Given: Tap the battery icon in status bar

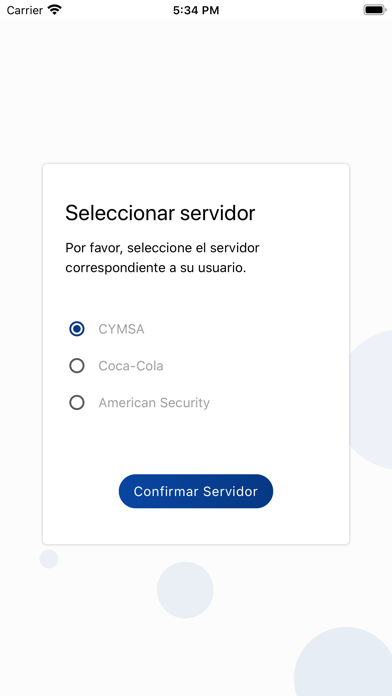Looking at the screenshot, I should click(x=375, y=10).
